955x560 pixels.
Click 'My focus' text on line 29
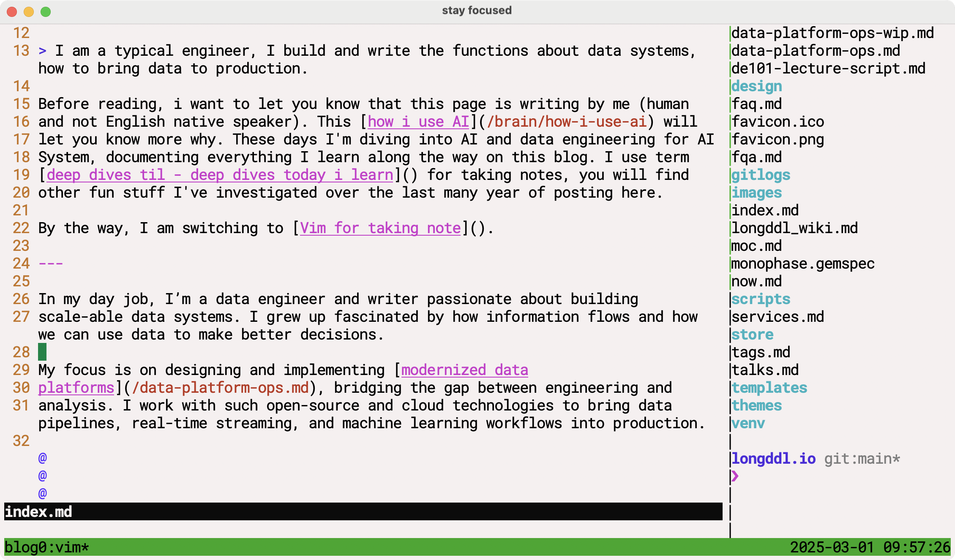point(72,370)
